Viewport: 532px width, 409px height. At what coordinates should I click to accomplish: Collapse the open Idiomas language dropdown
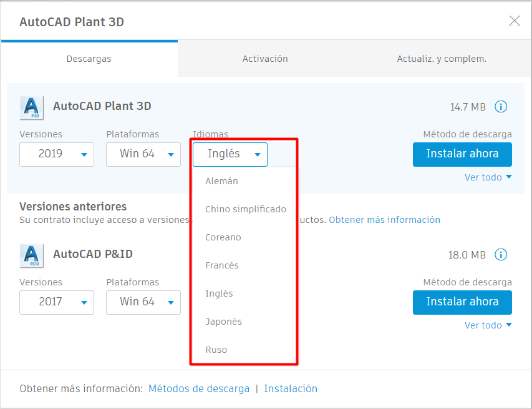pos(230,154)
